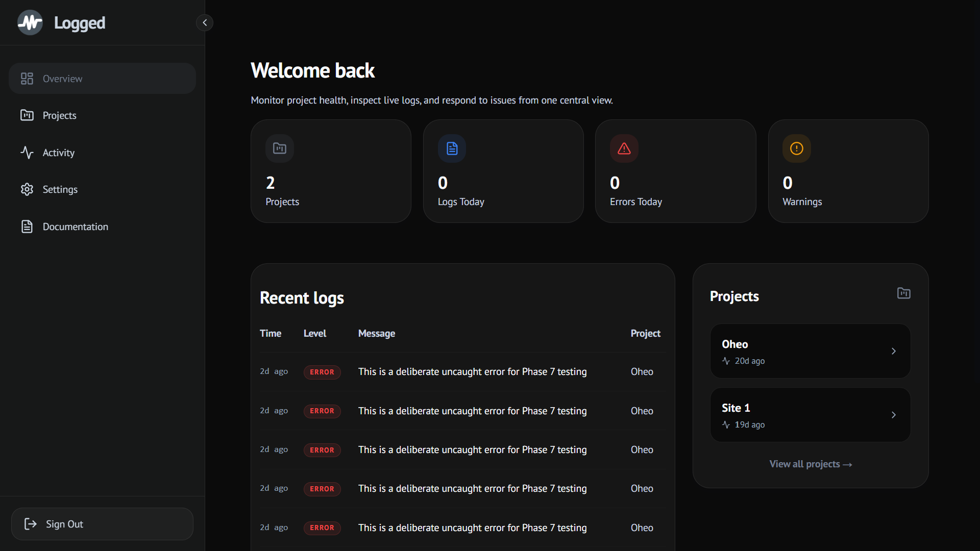Click the Sign Out arrow icon
The height and width of the screenshot is (551, 980).
[x=31, y=524]
